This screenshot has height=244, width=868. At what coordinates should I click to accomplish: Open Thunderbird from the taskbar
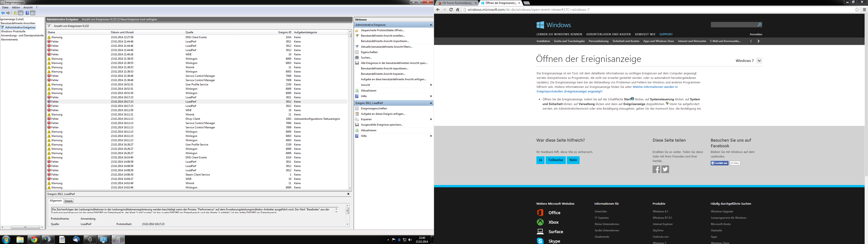[x=76, y=239]
